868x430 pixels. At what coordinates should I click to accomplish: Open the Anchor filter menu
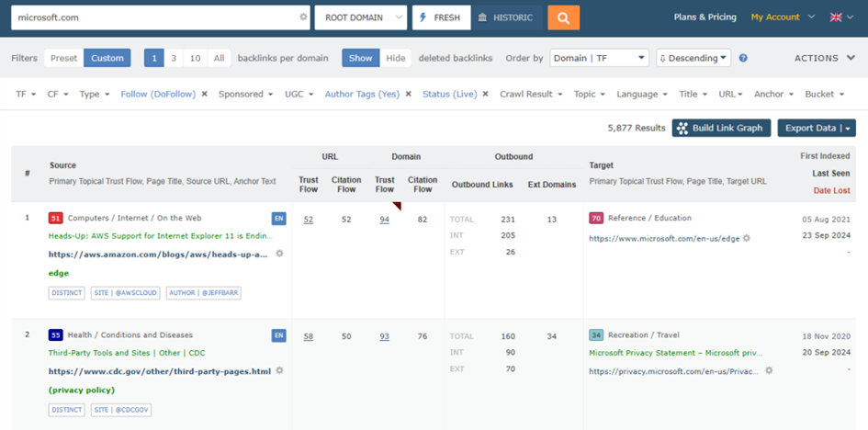click(x=774, y=94)
